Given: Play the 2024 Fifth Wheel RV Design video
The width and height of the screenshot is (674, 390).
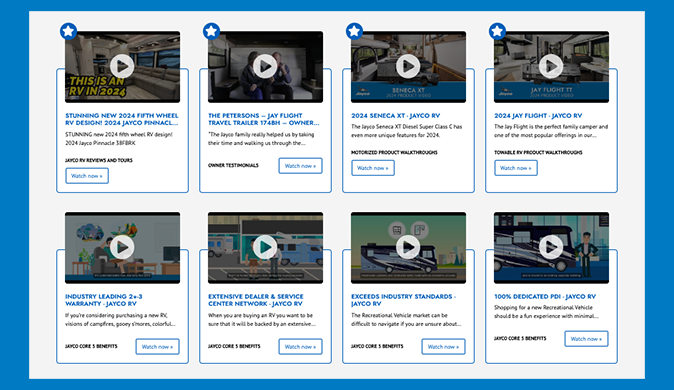Looking at the screenshot, I should [x=123, y=66].
